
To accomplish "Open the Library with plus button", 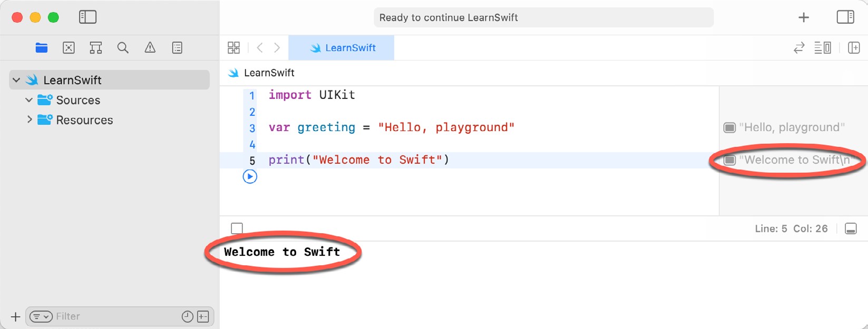I will pyautogui.click(x=804, y=17).
